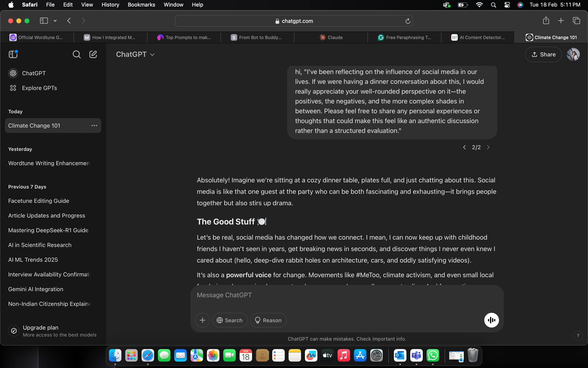Image resolution: width=588 pixels, height=368 pixels.
Task: Close the ChatGPT sidebar panel
Action: pos(13,54)
